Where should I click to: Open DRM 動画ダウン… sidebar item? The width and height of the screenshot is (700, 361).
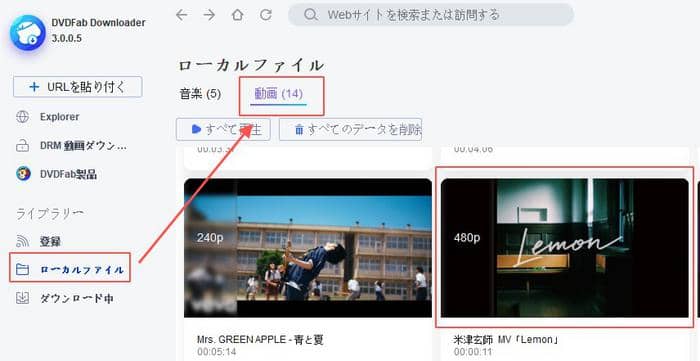click(x=83, y=145)
